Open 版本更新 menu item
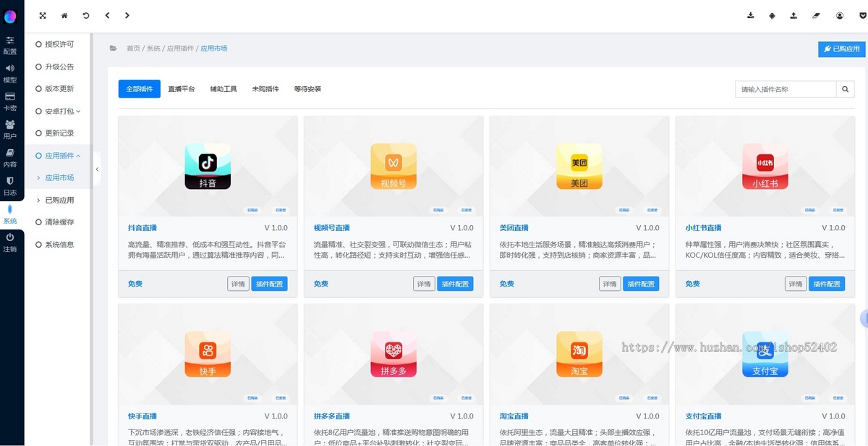Image resolution: width=868 pixels, height=446 pixels. pyautogui.click(x=58, y=89)
